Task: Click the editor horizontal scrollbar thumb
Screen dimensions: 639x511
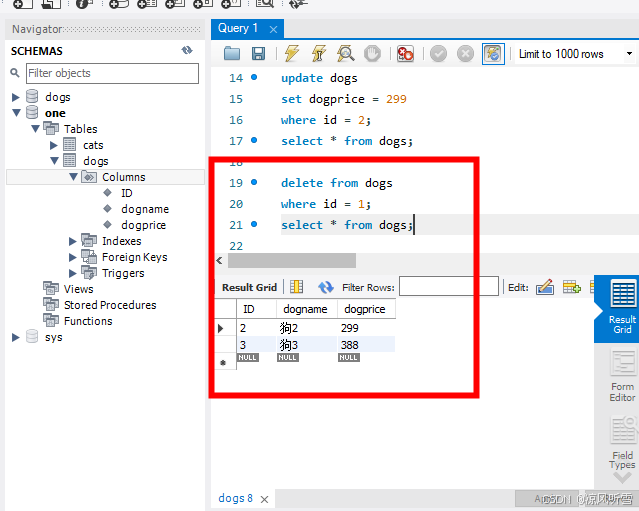Action: tap(292, 260)
